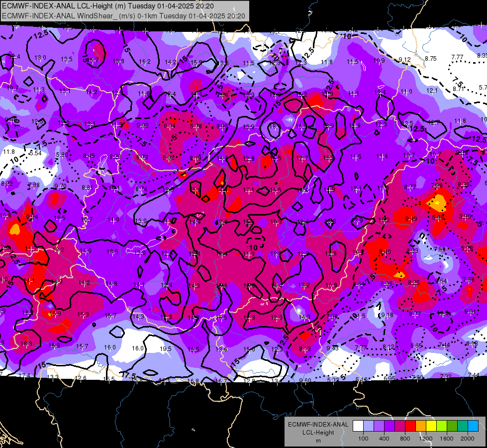Click the wind shear value 8.13
487x448 pixels.
click(304, 349)
